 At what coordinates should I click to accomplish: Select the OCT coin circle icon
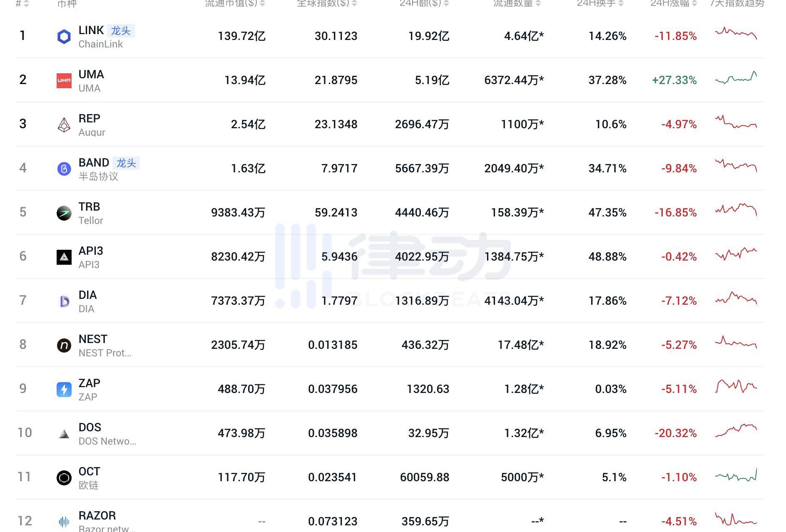64,477
